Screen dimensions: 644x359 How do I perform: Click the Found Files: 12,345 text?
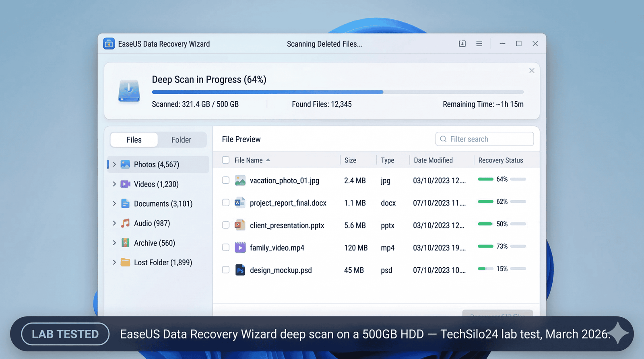322,104
